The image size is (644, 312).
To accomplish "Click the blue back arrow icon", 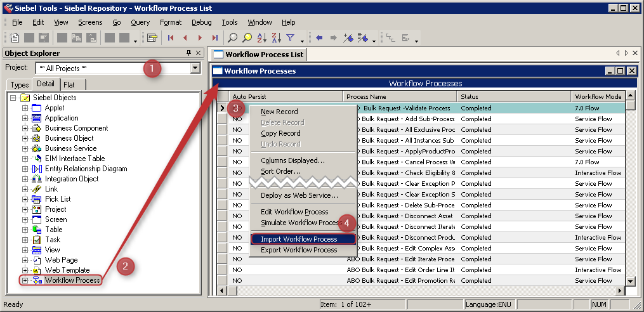I will click(319, 38).
